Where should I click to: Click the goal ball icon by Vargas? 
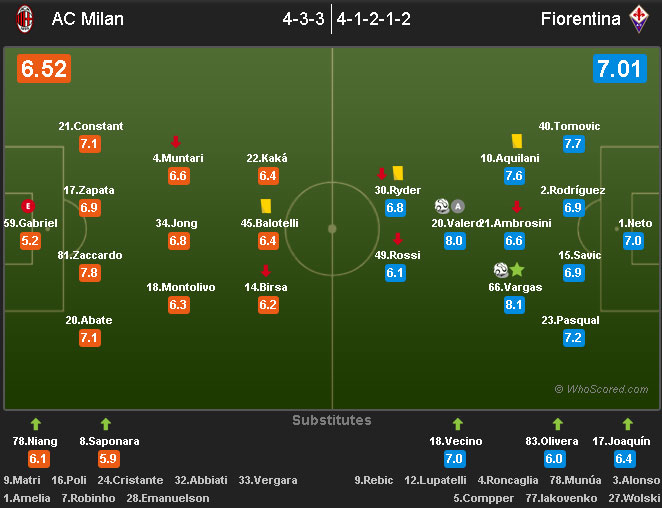[501, 270]
